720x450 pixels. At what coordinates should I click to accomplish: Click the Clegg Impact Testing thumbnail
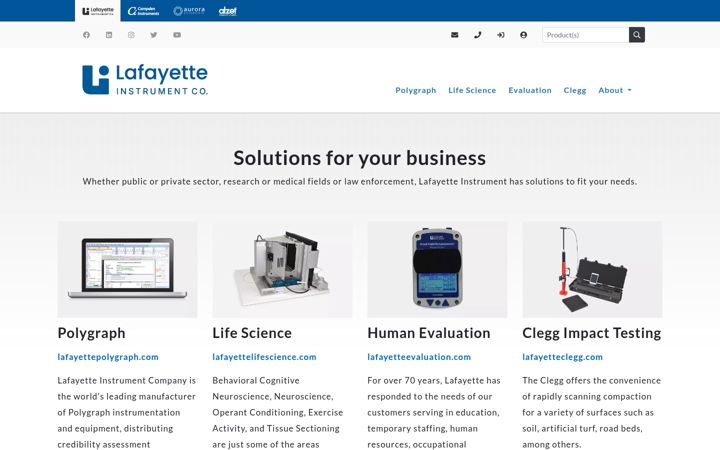[592, 270]
